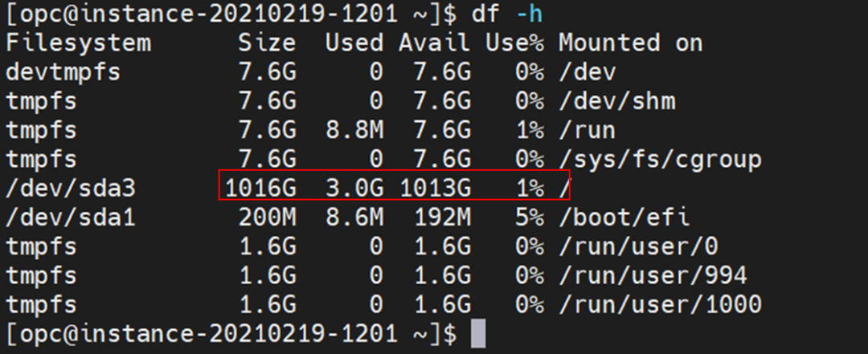The height and width of the screenshot is (354, 868).
Task: Select the 'devtmpfs' filesystem name
Action: point(63,72)
